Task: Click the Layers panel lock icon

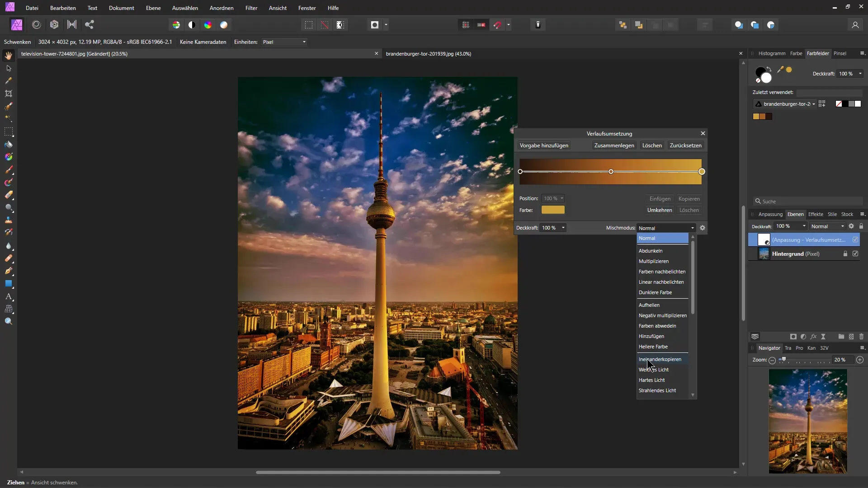Action: pyautogui.click(x=861, y=226)
